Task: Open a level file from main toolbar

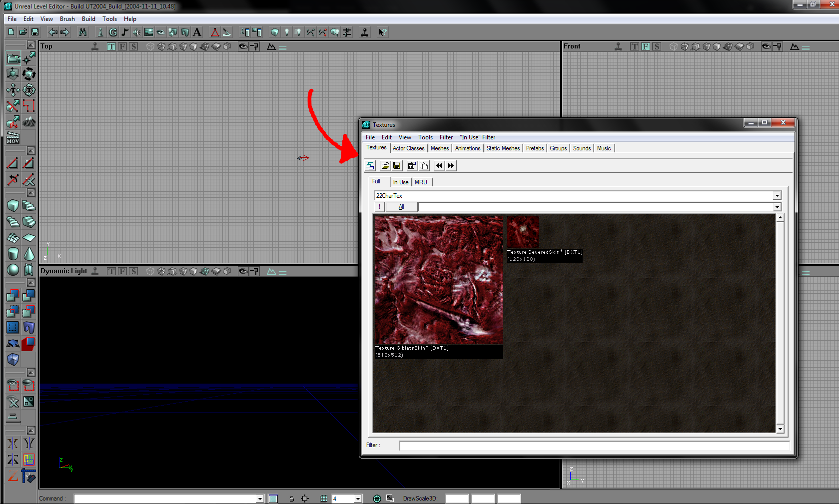Action: click(x=23, y=32)
